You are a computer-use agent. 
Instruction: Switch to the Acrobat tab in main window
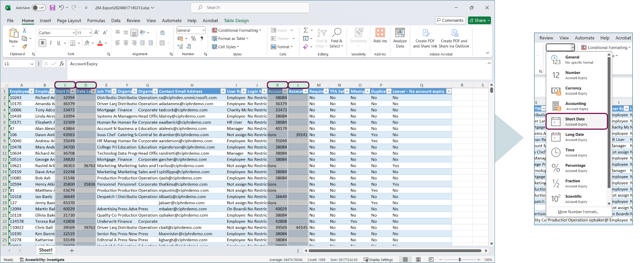(x=210, y=21)
